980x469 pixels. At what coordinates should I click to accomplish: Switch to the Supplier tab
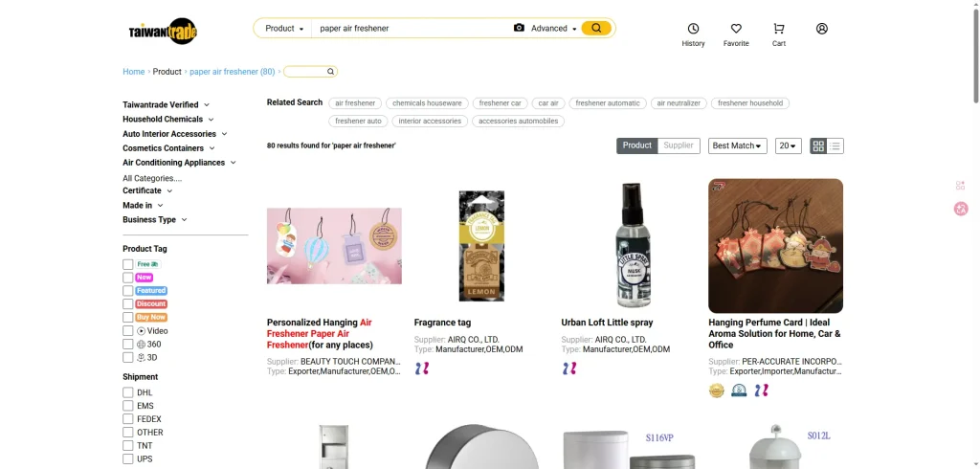click(x=679, y=145)
